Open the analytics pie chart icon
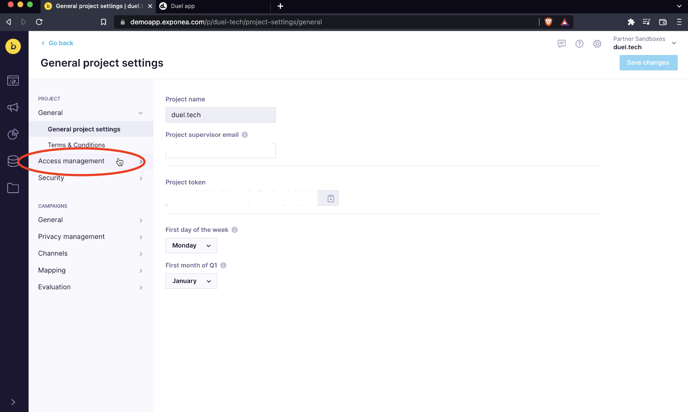 tap(13, 134)
